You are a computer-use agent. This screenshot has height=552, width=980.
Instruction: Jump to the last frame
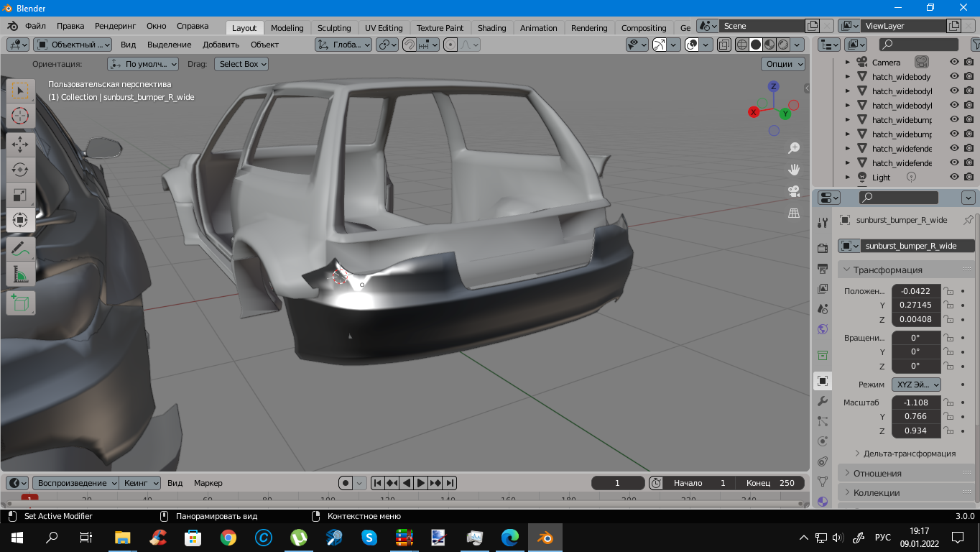click(450, 483)
